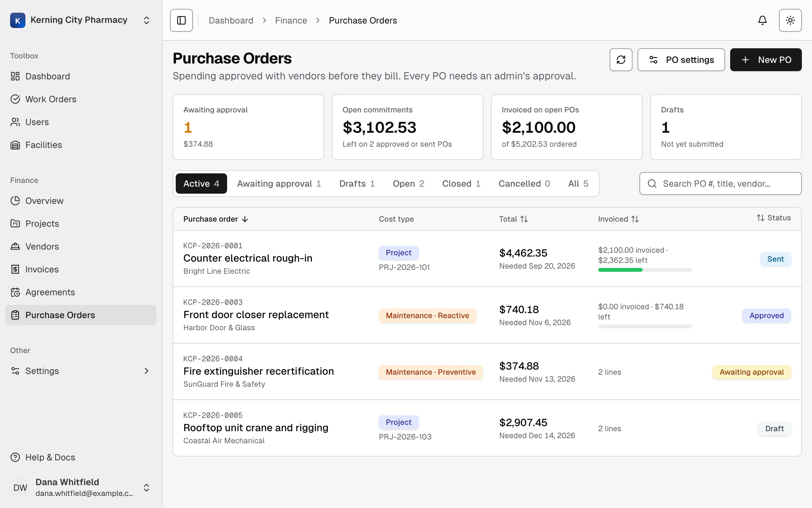Create a New PO
Screen dimensions: 812x508
[766, 59]
